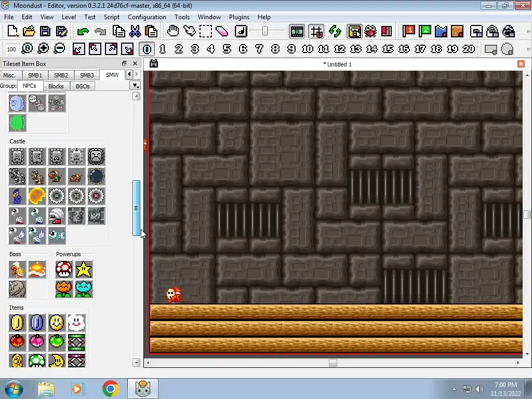Zoom out with minus magnifier

pyautogui.click(x=59, y=49)
